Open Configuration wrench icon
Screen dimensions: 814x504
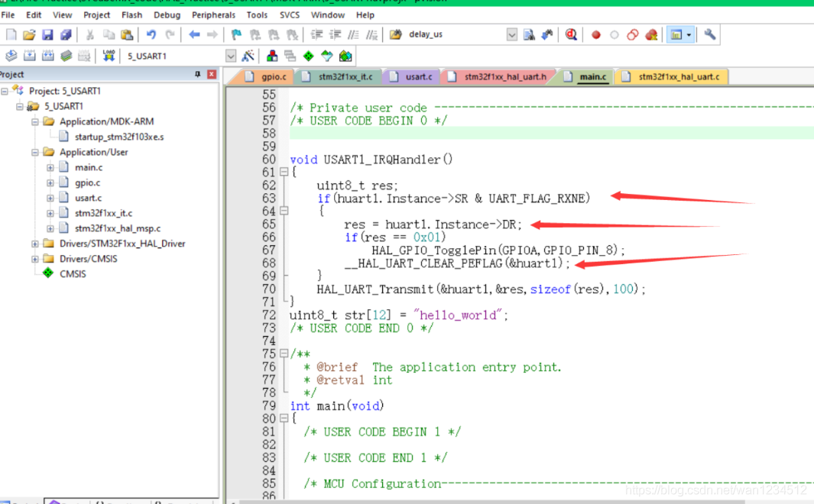[x=710, y=35]
